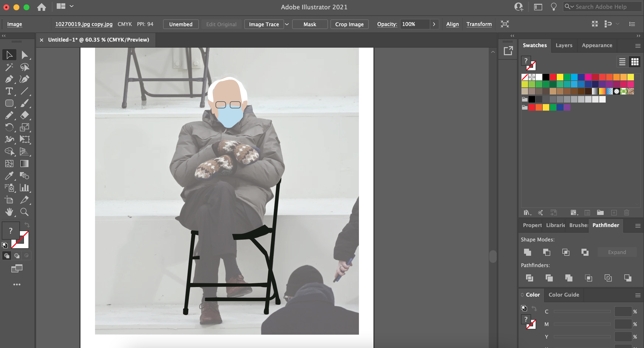Click the Unembed button
Viewport: 644px width, 348px height.
pos(181,24)
